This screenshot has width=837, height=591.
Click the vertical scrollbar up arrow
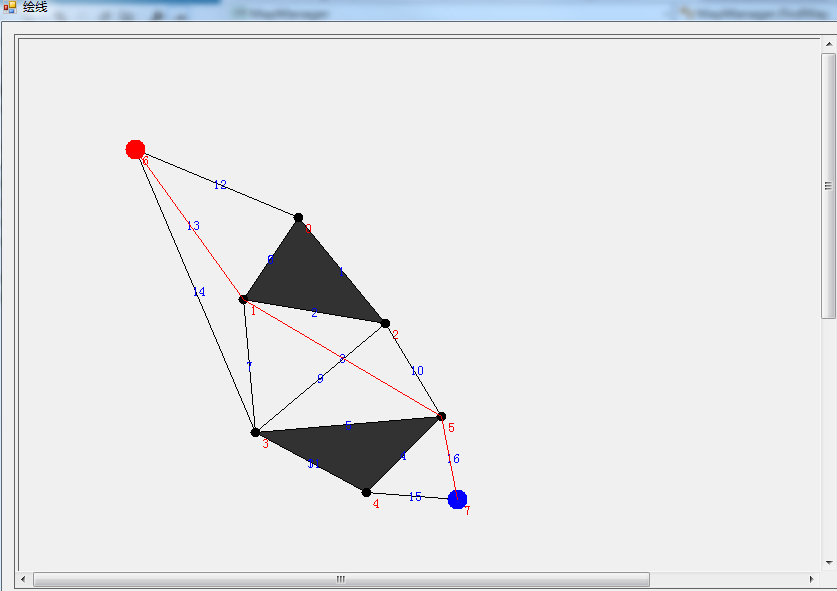click(x=828, y=44)
